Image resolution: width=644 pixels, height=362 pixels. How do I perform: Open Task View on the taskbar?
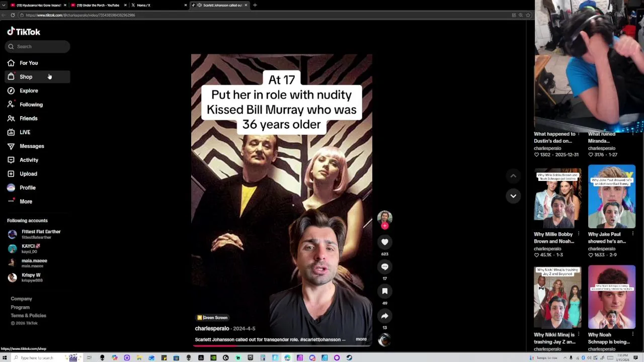[89, 357]
